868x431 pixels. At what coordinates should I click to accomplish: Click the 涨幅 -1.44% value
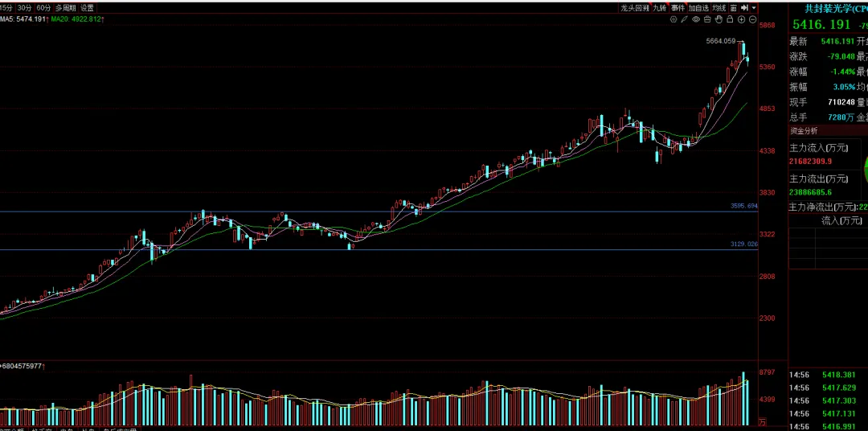click(842, 72)
